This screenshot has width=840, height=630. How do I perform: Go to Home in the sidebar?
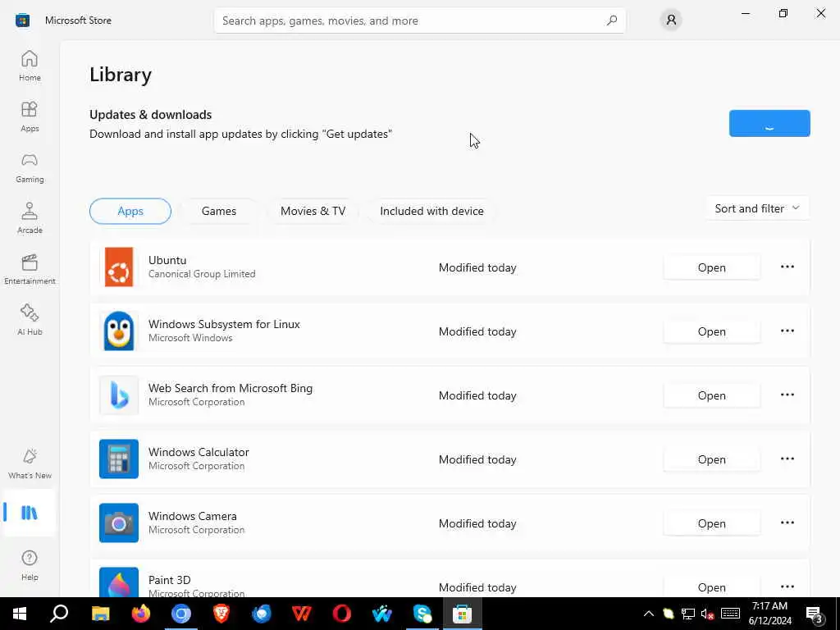point(30,66)
